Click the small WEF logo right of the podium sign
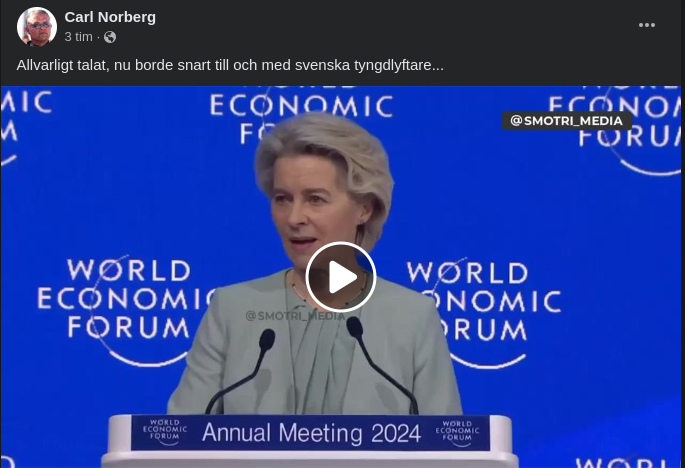The image size is (685, 468). tap(457, 433)
